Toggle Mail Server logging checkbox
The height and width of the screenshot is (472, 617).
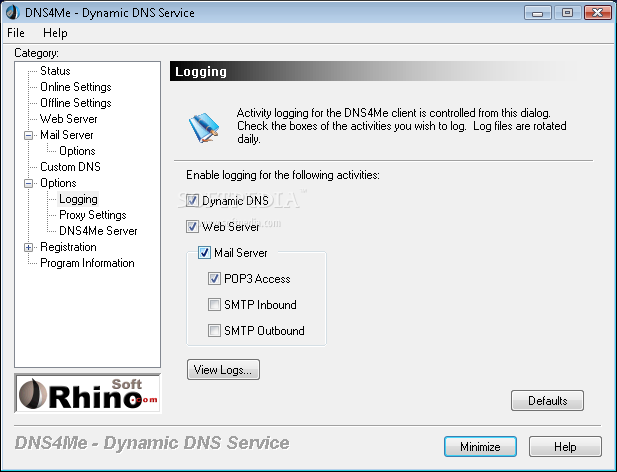(204, 253)
